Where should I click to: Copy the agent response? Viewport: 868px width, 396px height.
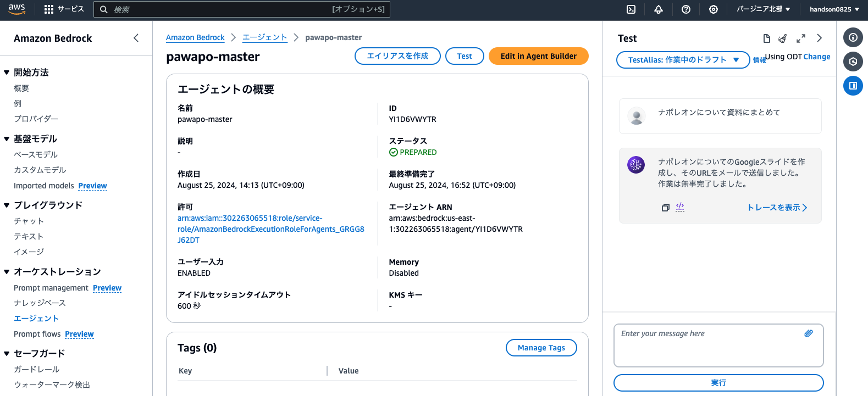click(665, 208)
